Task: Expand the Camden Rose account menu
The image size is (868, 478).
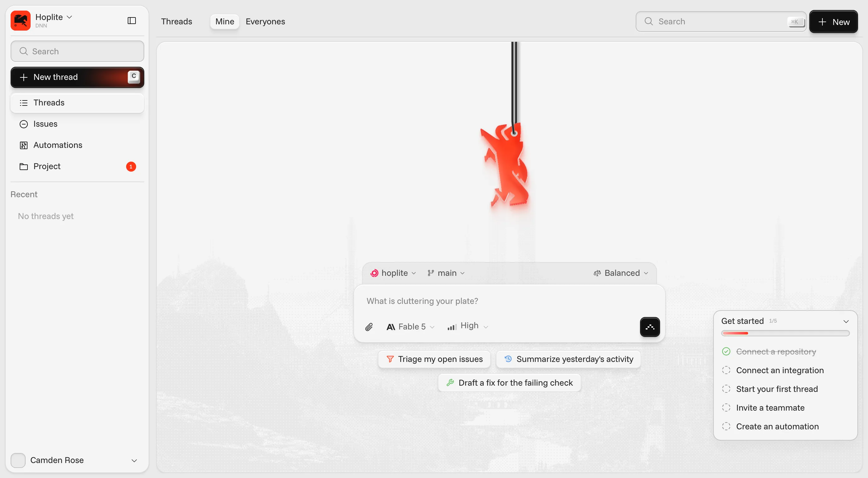Action: (x=134, y=461)
